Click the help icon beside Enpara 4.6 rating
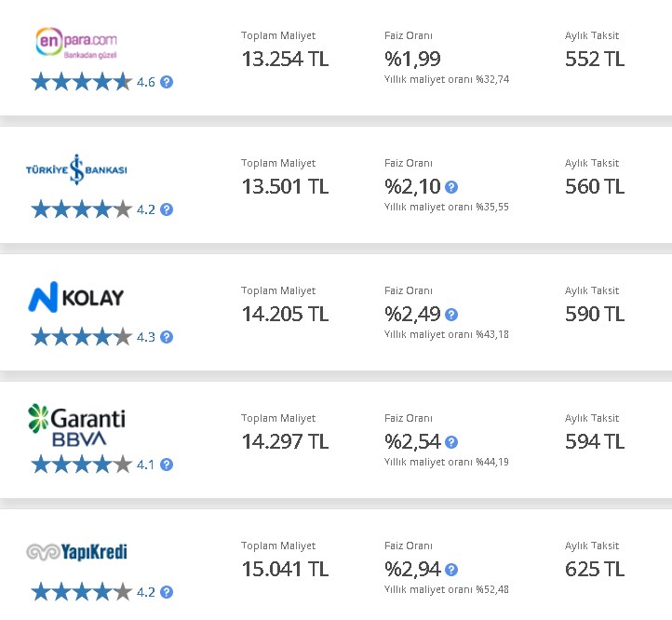672x620 pixels. (167, 82)
